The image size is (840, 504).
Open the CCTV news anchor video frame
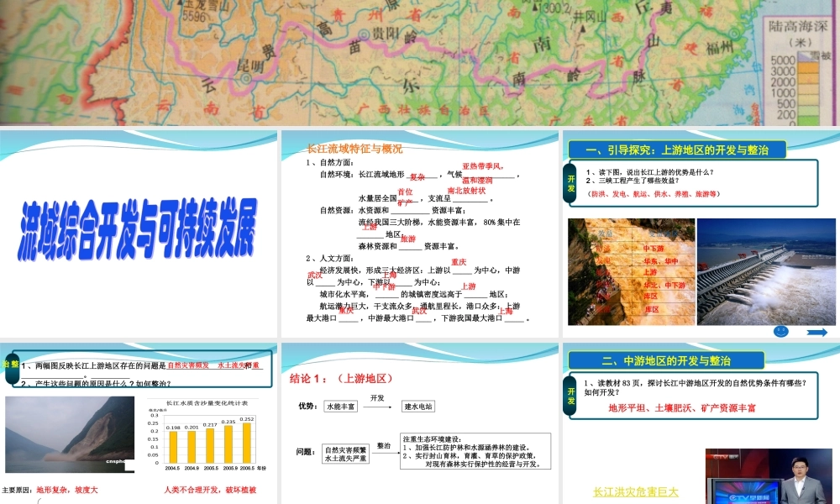pos(769,476)
